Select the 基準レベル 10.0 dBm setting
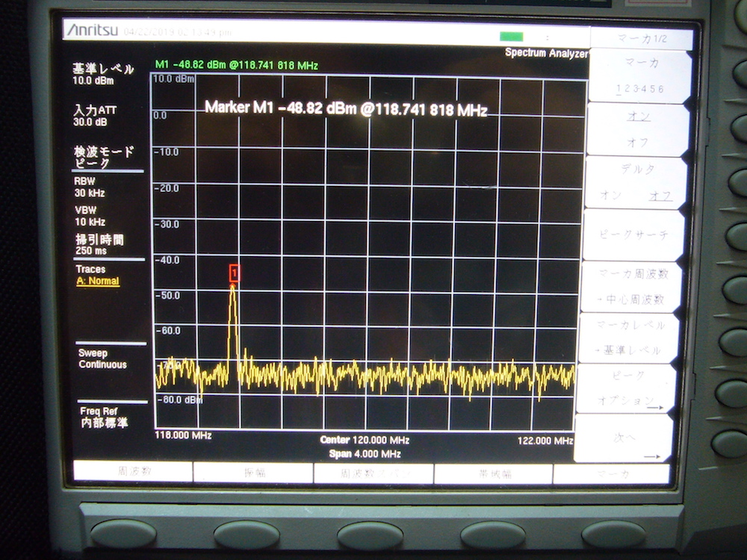747x560 pixels. point(103,74)
